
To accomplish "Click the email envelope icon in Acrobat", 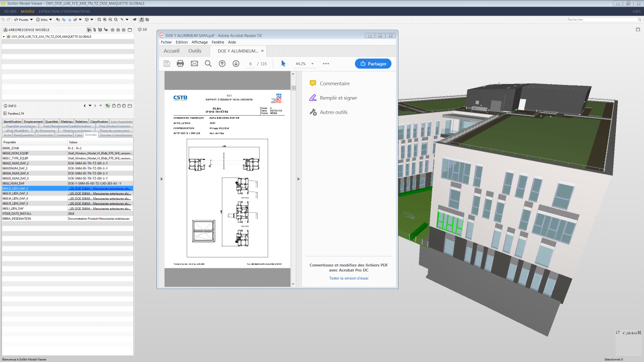I will click(194, 64).
